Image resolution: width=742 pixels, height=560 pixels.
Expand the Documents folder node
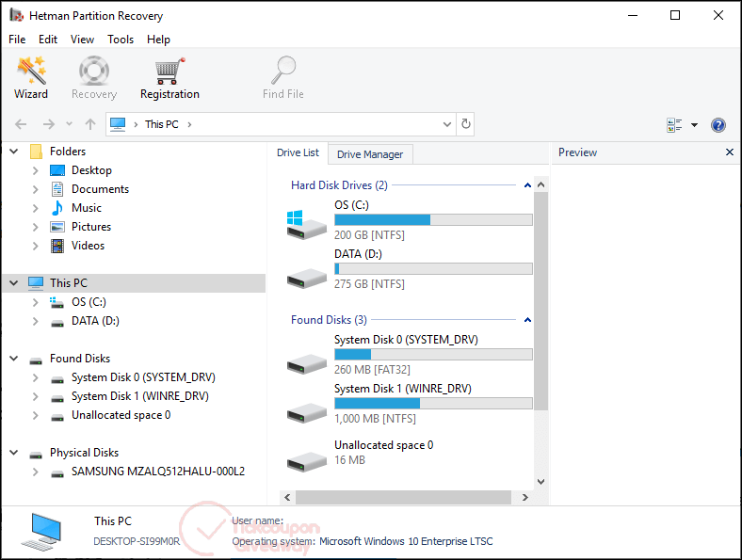35,189
